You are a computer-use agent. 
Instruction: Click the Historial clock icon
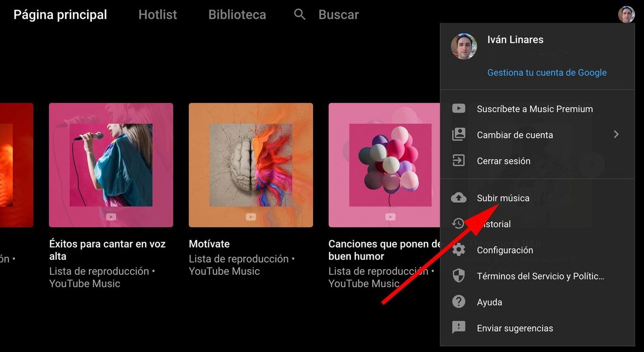coord(459,224)
